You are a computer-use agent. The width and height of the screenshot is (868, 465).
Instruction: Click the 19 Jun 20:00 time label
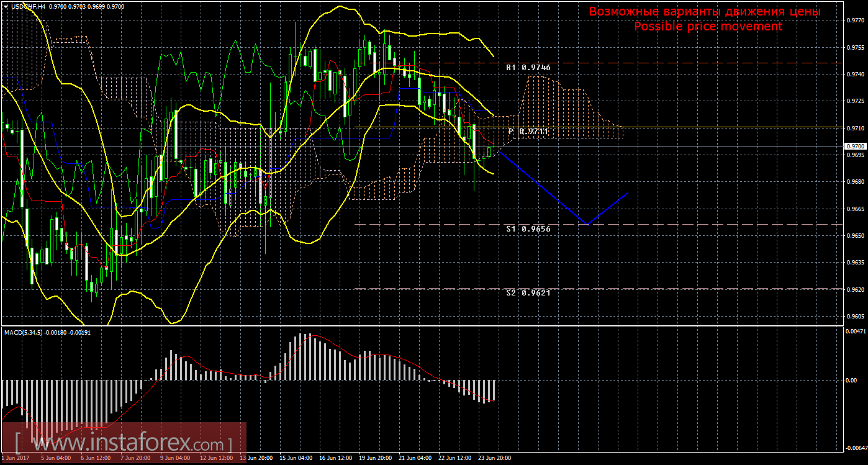click(x=375, y=458)
